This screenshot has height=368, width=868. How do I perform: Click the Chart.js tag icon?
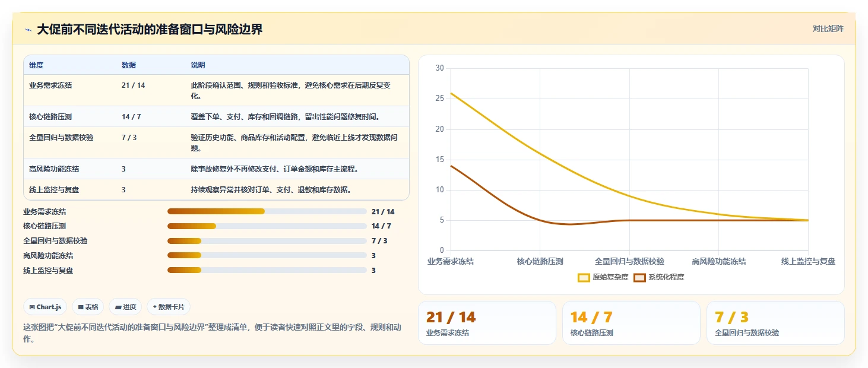point(32,307)
